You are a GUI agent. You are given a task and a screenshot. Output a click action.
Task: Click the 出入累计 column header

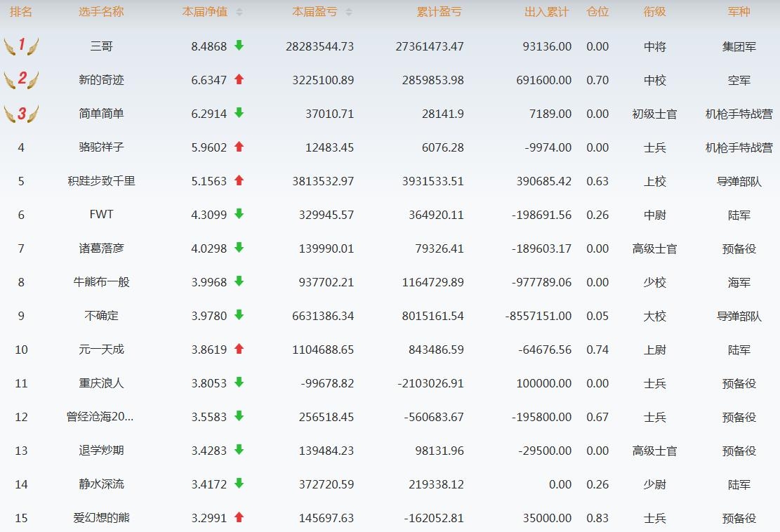click(547, 12)
